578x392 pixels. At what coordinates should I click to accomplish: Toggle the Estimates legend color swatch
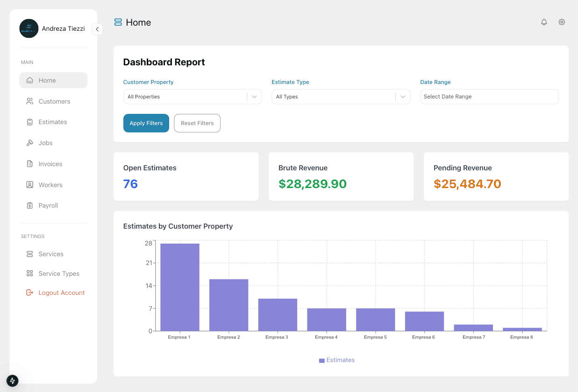[321, 360]
